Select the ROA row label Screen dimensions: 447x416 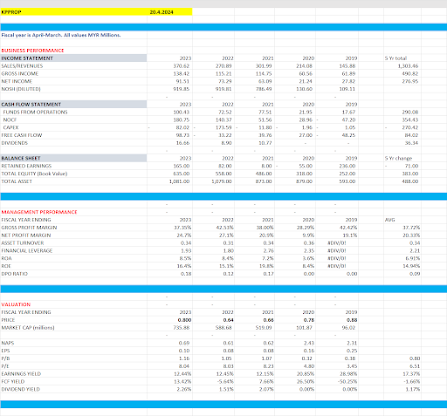coord(6,258)
